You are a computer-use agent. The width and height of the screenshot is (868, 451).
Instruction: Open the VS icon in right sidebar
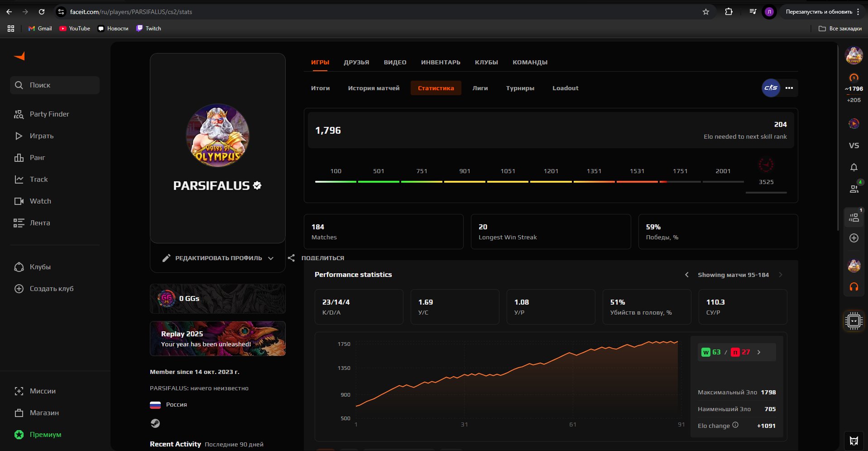click(854, 145)
